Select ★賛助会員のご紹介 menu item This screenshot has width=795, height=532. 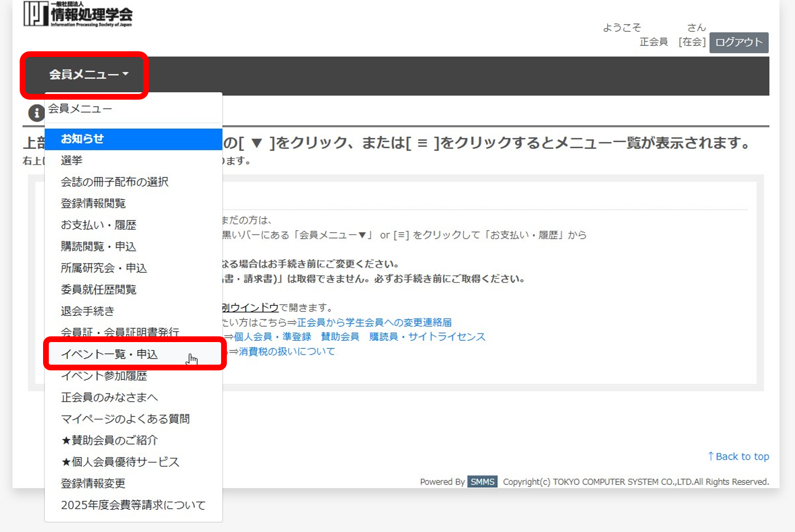click(109, 440)
